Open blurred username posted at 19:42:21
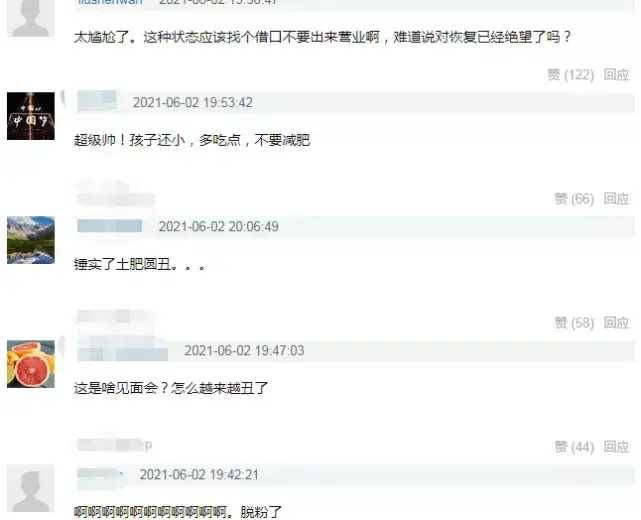This screenshot has width=641, height=520. click(101, 474)
